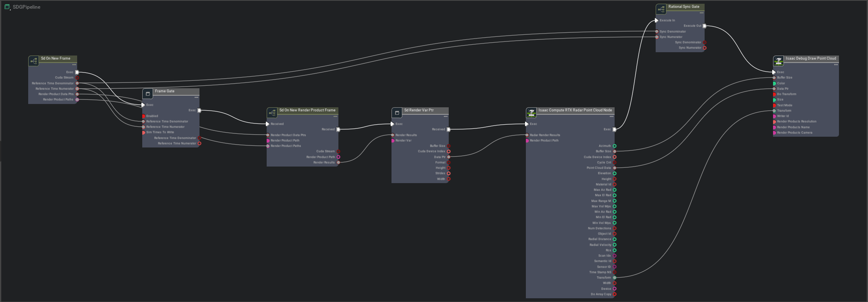868x302 pixels.
Task: Click the Exec output pin on Sd On New Frame
Action: 77,72
